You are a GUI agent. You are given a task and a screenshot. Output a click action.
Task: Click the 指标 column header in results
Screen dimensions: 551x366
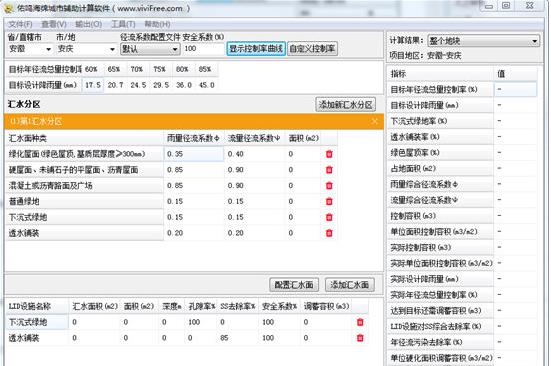[x=440, y=74]
